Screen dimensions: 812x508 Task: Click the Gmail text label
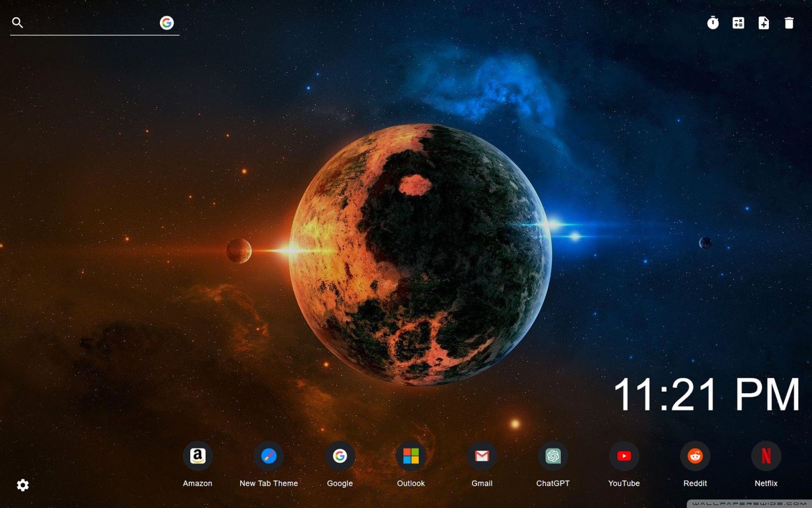(x=482, y=483)
